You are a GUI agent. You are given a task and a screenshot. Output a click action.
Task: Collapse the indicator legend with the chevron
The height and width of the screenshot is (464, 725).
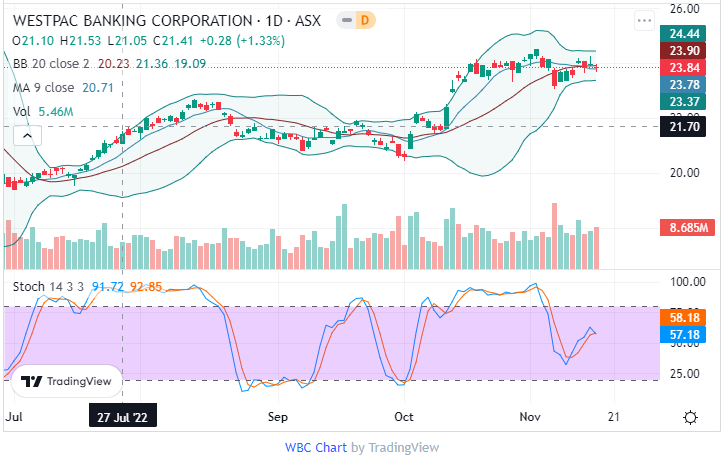click(x=26, y=136)
